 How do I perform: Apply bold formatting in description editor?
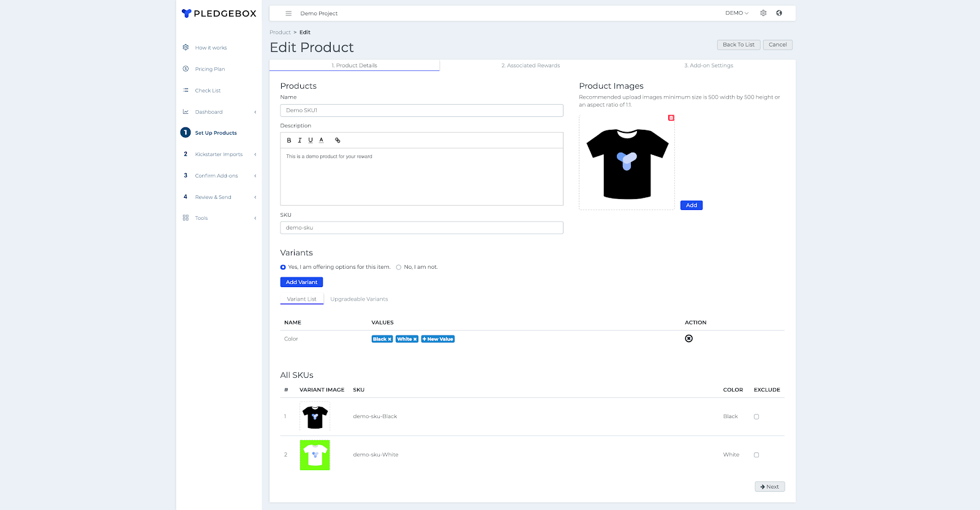point(289,140)
